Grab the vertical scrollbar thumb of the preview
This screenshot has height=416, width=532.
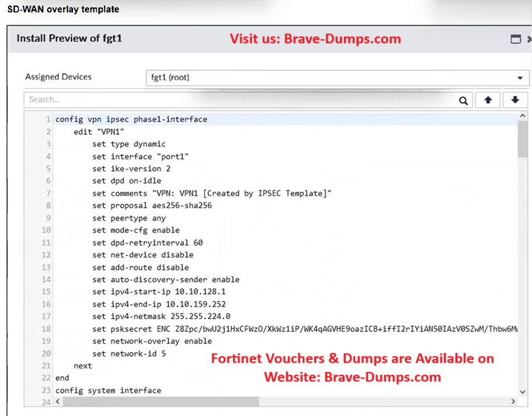[x=523, y=139]
